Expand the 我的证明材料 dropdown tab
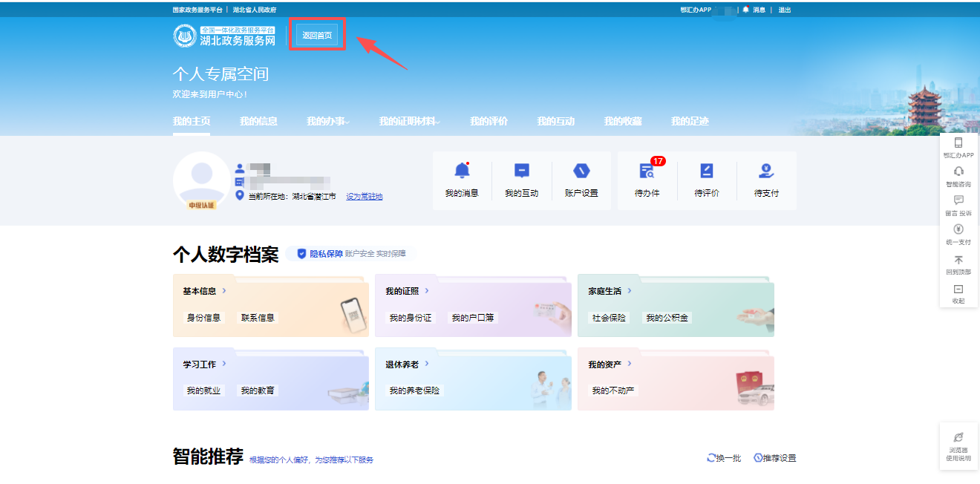 tap(409, 121)
